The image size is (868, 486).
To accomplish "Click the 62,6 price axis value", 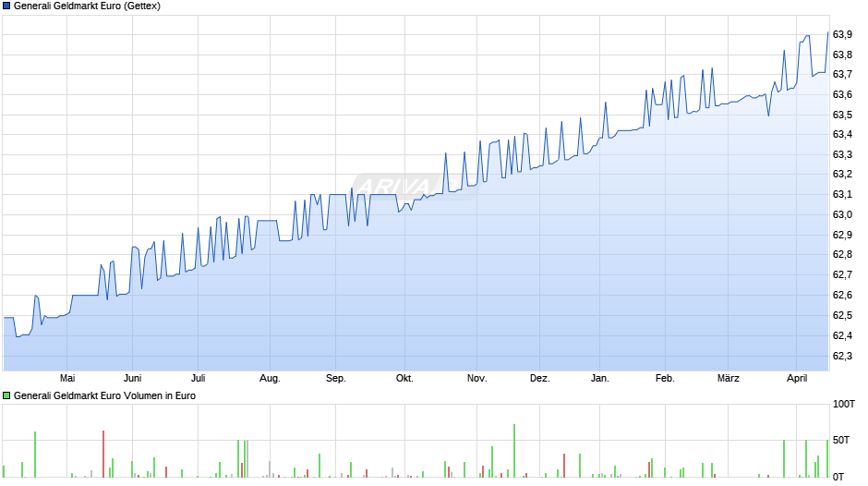I will tap(842, 295).
